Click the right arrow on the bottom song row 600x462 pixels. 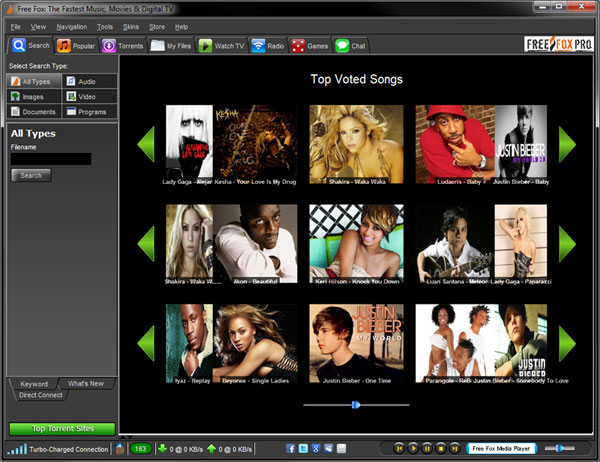(567, 343)
